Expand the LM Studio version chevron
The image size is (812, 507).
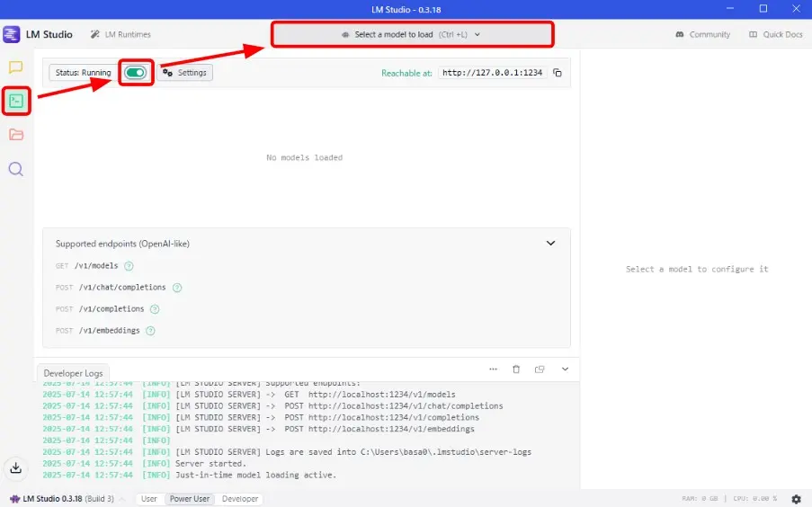coord(122,499)
